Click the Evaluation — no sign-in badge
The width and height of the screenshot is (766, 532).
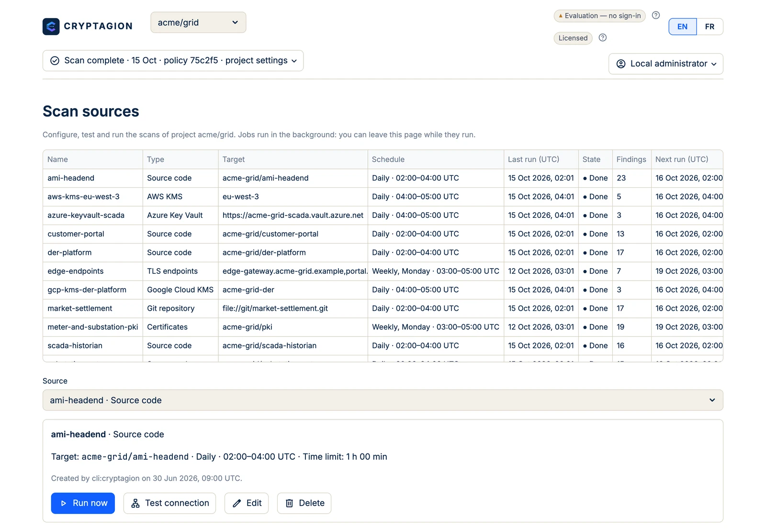[600, 16]
